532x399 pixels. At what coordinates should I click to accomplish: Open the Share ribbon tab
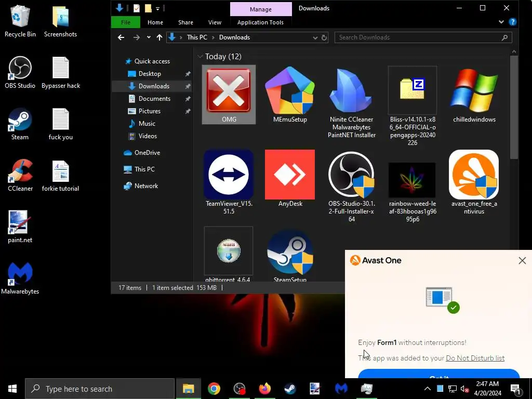(x=185, y=22)
